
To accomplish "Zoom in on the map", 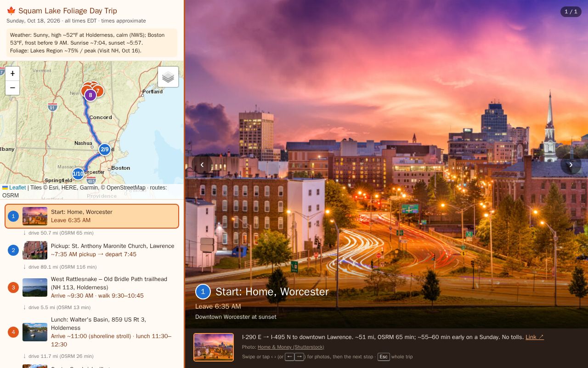I will pos(12,74).
